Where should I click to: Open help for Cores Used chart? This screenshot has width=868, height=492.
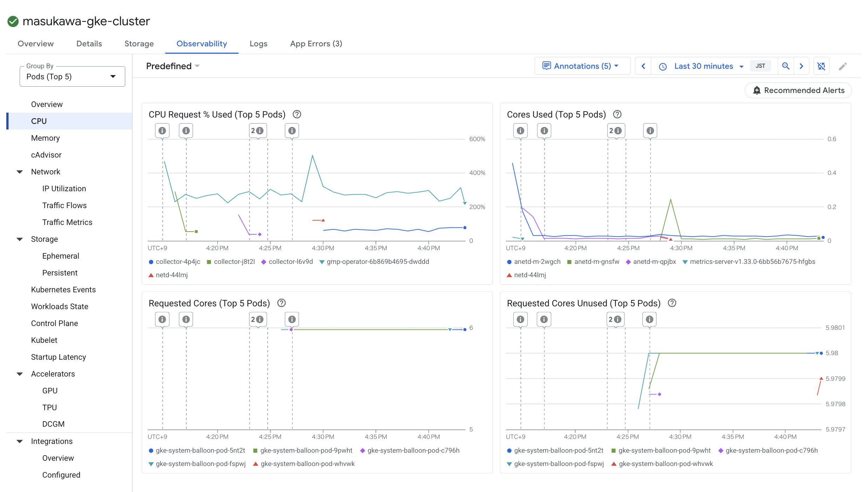[617, 114]
